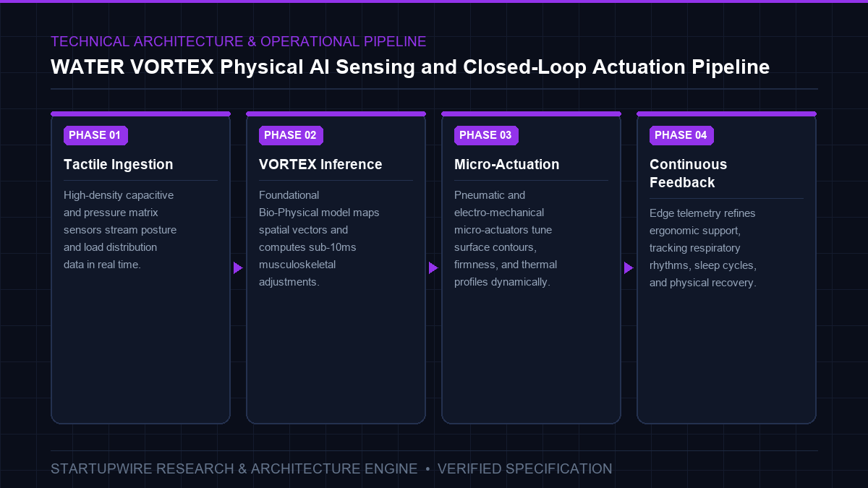Image resolution: width=868 pixels, height=488 pixels.
Task: Select the VORTEX Inference heading
Action: click(320, 165)
